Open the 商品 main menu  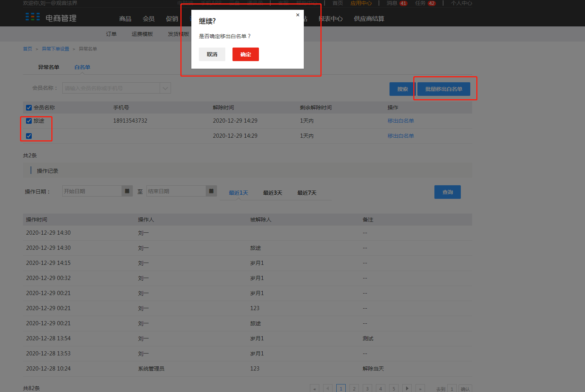point(125,18)
